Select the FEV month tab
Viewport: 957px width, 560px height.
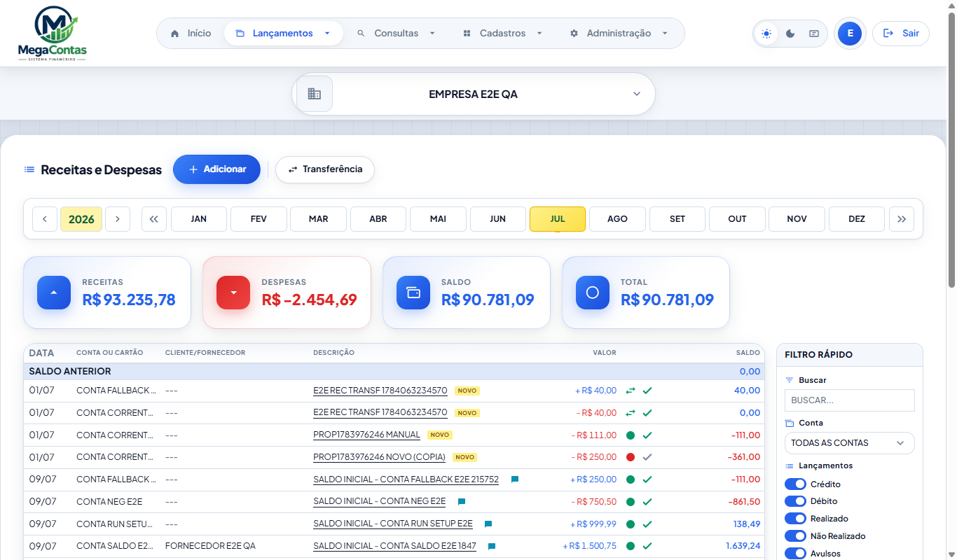pyautogui.click(x=259, y=219)
